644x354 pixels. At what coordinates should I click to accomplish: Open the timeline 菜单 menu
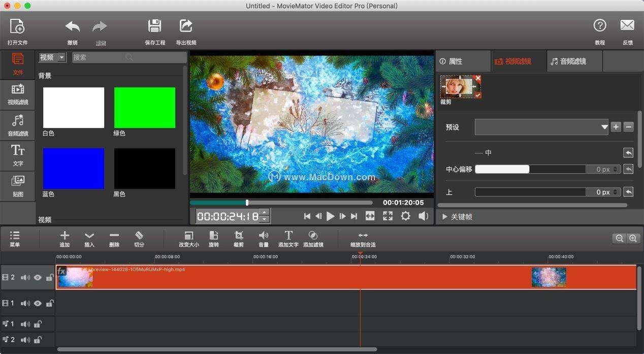point(15,239)
